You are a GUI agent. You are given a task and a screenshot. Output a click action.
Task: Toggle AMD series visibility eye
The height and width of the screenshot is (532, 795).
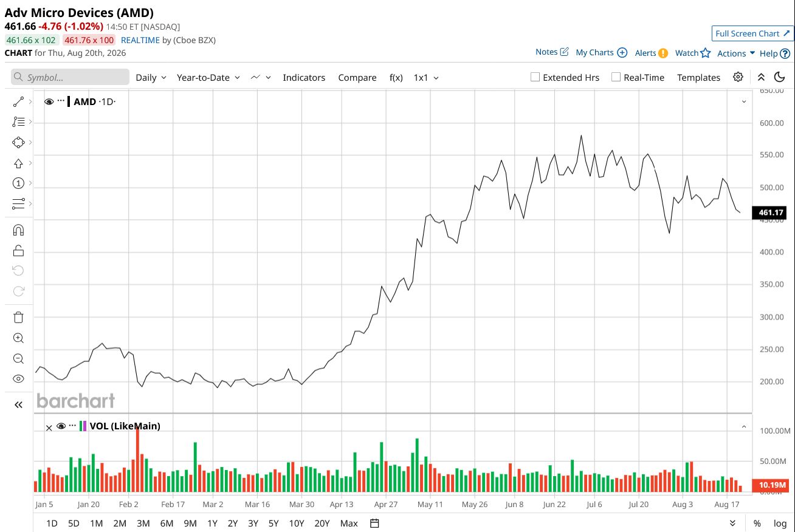click(49, 102)
